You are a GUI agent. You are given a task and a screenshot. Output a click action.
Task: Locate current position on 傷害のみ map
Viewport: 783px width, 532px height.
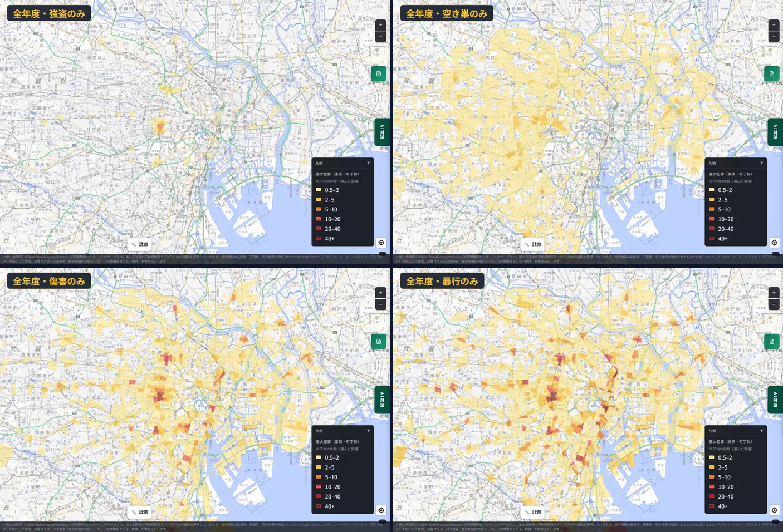(x=381, y=510)
